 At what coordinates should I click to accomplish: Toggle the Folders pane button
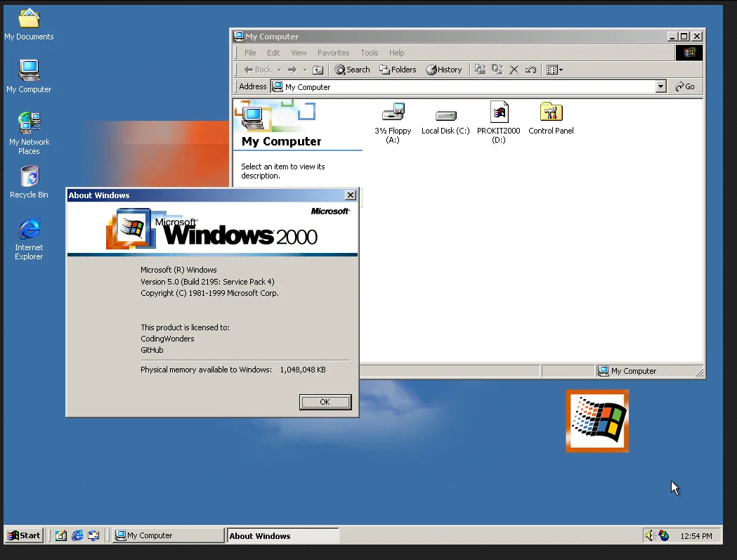(x=398, y=70)
